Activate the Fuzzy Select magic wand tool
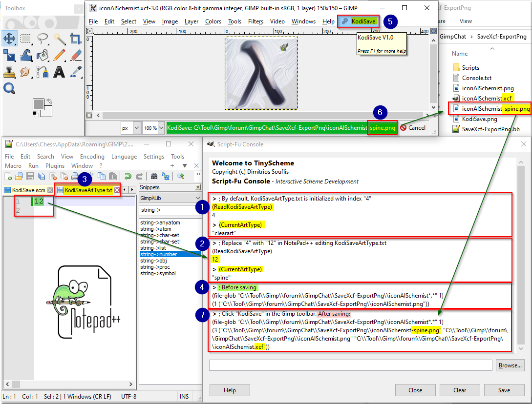The width and height of the screenshot is (532, 404). [x=60, y=38]
